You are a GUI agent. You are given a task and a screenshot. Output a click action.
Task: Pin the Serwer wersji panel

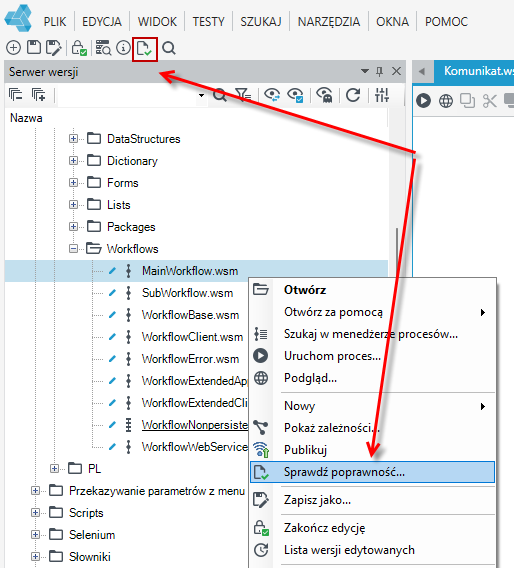[x=380, y=71]
